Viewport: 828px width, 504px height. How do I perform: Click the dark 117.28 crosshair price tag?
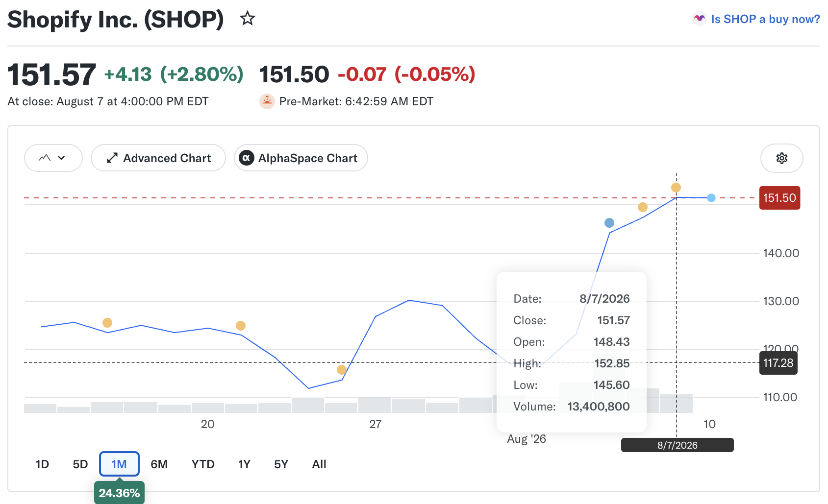point(778,363)
